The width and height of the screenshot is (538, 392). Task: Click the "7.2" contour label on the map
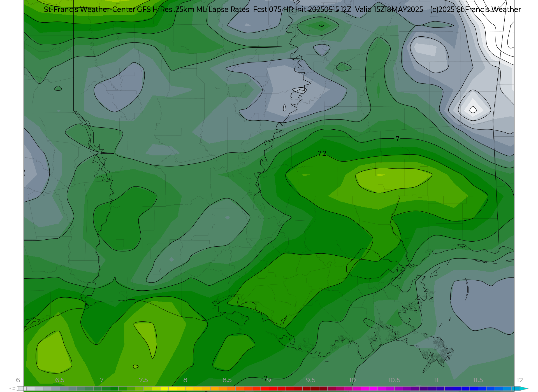[322, 153]
